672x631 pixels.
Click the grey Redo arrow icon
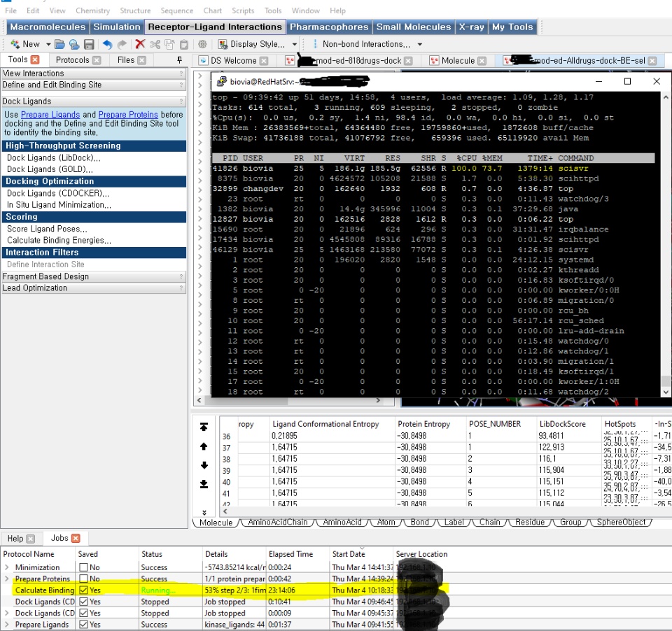[x=122, y=43]
